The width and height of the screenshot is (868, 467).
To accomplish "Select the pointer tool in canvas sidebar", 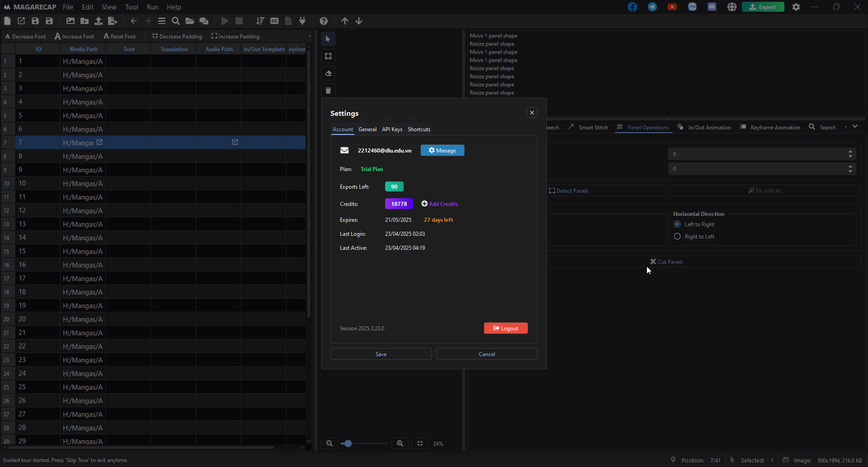I will point(328,39).
